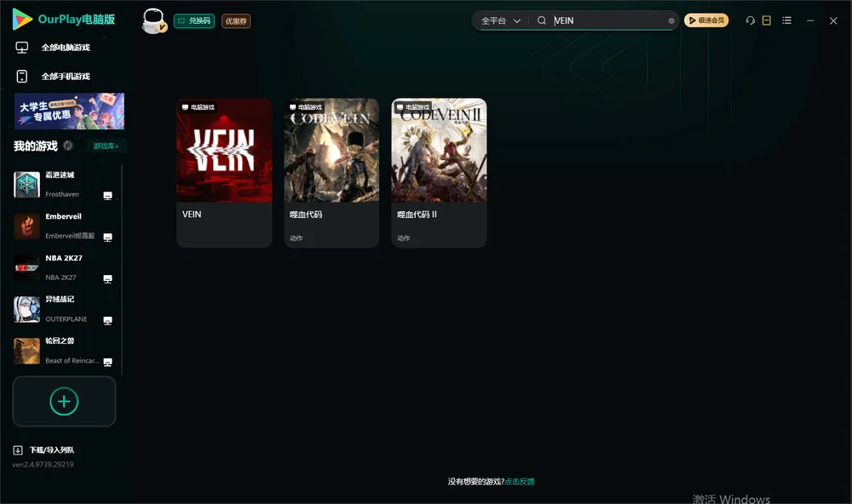Image resolution: width=852 pixels, height=504 pixels.
Task: Close the OurPlay window
Action: (x=833, y=20)
